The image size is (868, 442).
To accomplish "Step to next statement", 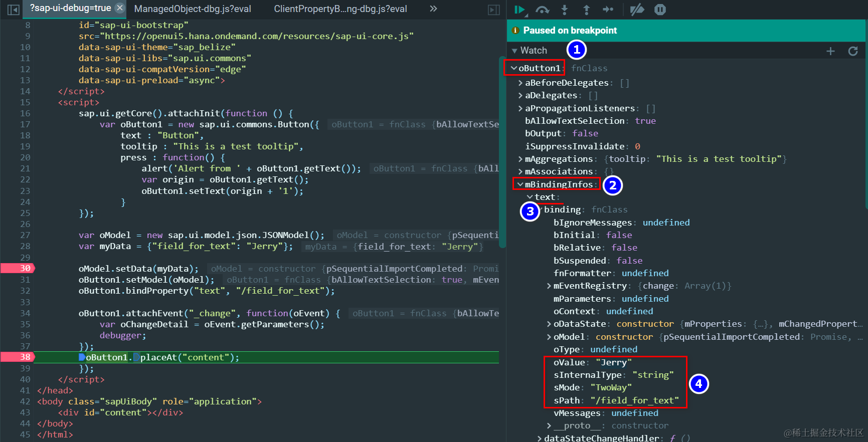I will coord(608,10).
